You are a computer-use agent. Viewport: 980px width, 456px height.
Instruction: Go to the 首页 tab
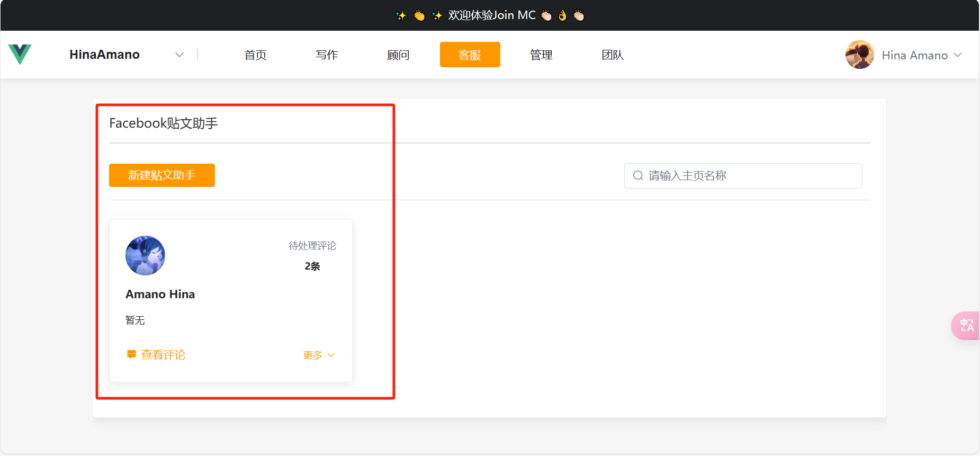coord(255,55)
